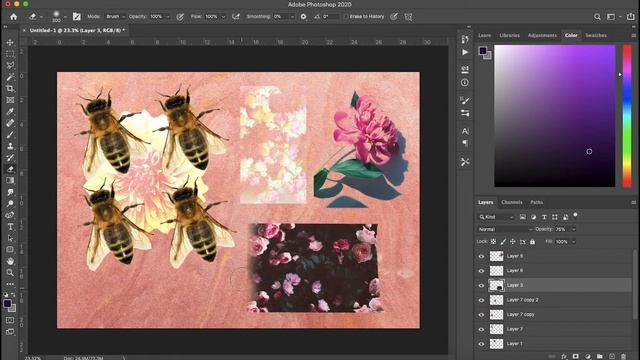Switch to the Adjustments tab
Image resolution: width=640 pixels, height=360 pixels.
pos(542,36)
